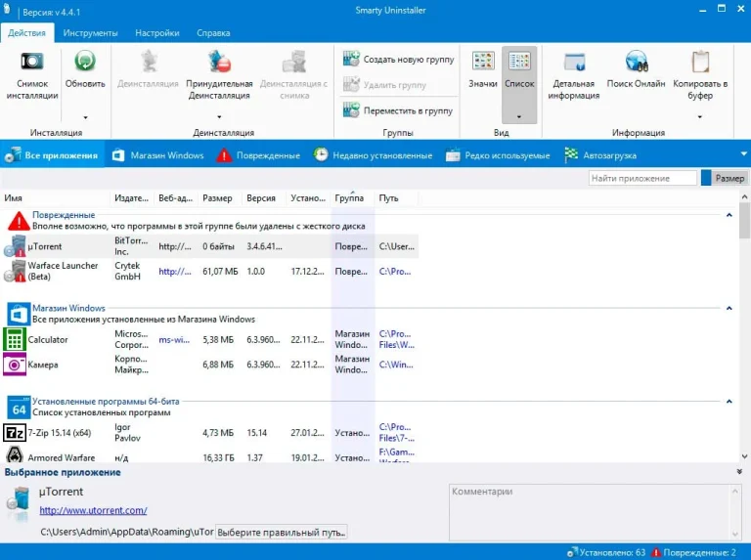Sort by the Размер column header

point(220,198)
